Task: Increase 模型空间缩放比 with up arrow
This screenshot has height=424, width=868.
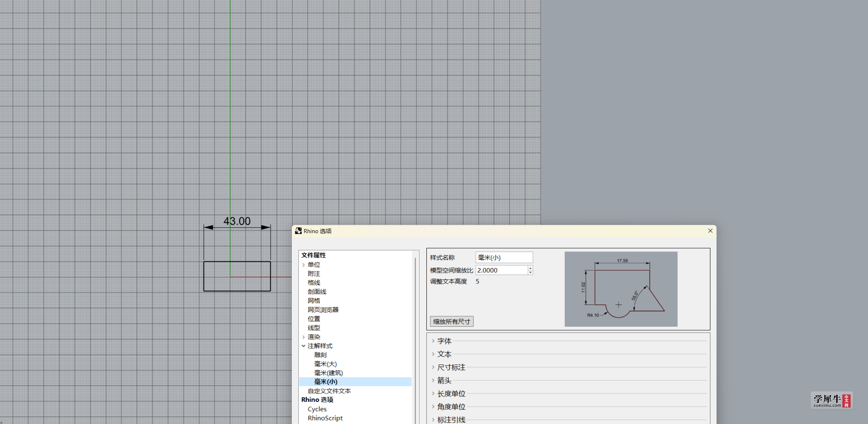Action: point(530,268)
